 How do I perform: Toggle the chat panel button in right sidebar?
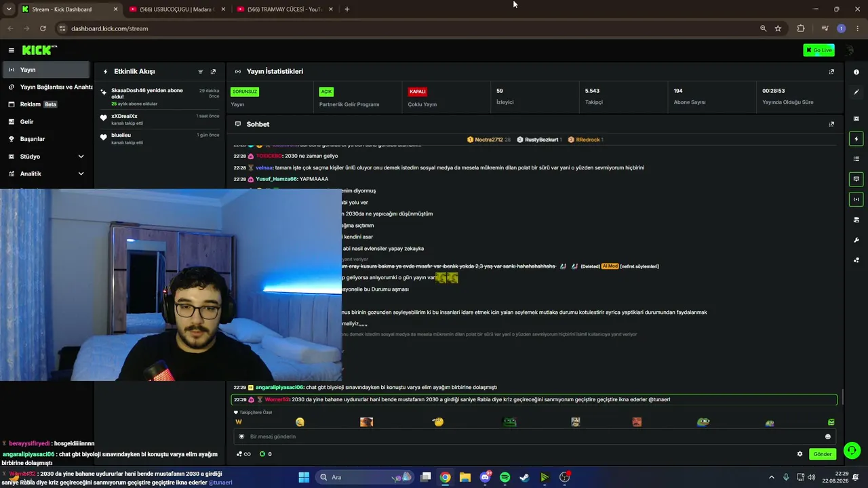click(x=856, y=179)
